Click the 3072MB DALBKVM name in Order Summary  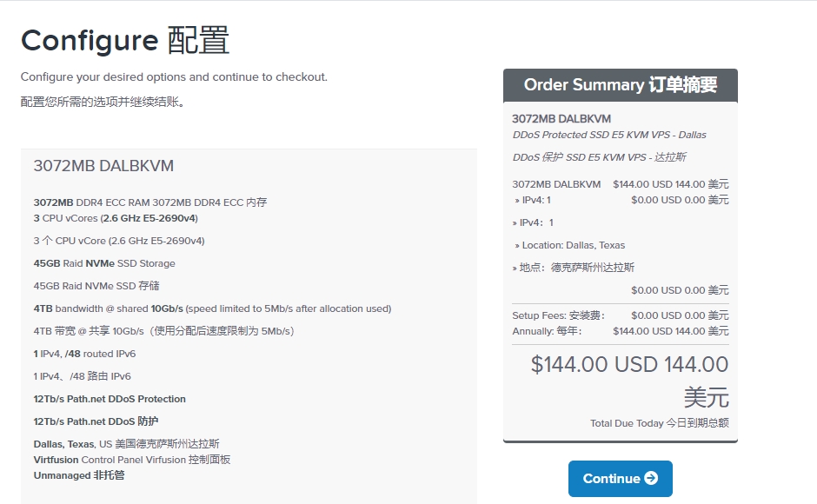561,118
